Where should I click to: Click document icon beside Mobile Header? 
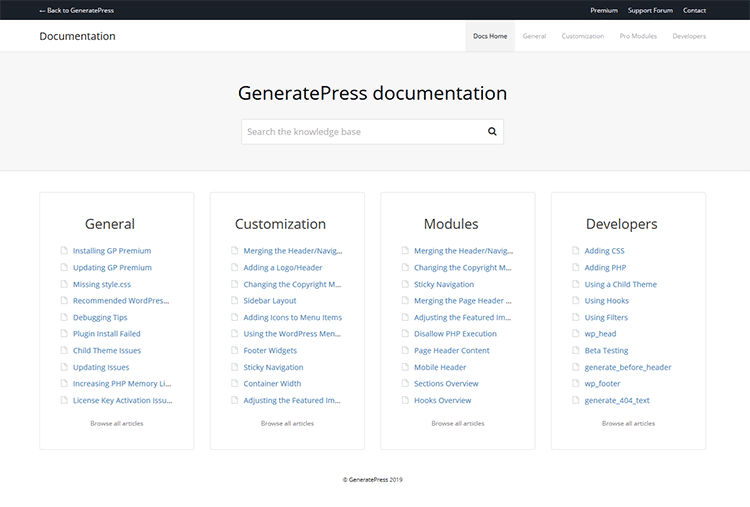pyautogui.click(x=405, y=367)
